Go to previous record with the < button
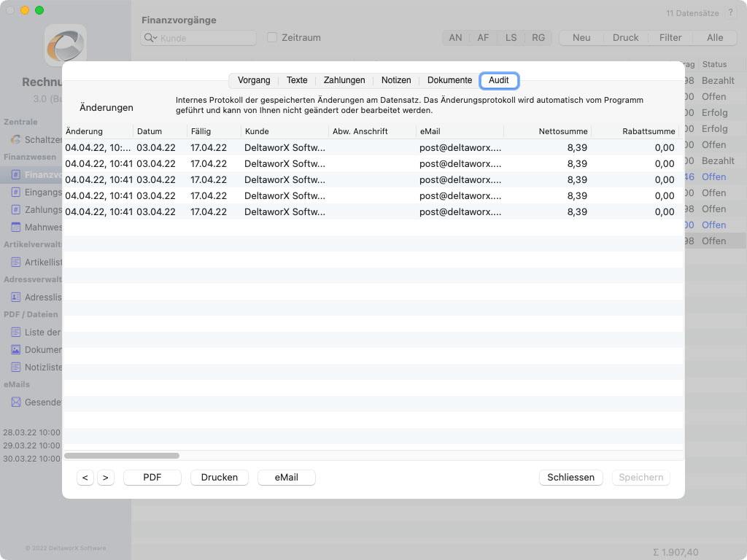This screenshot has height=560, width=747. pos(85,478)
